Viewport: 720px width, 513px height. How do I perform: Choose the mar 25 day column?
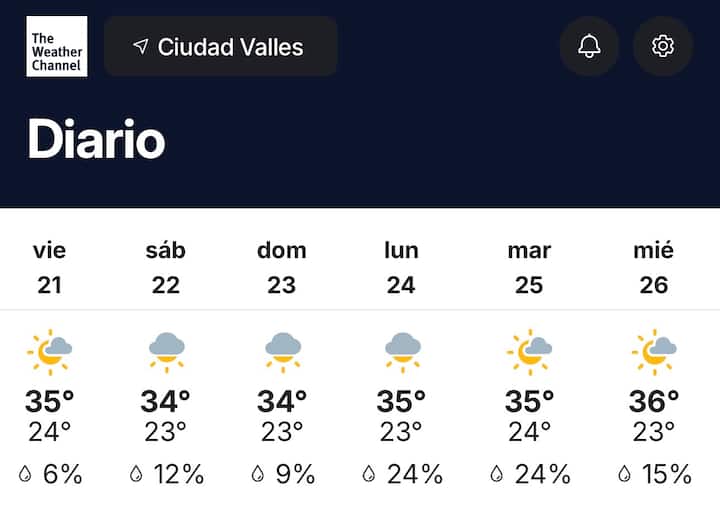(529, 268)
